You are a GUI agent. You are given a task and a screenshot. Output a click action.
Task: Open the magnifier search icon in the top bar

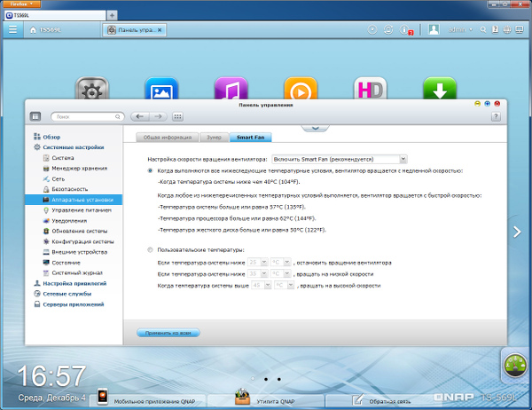(x=483, y=30)
